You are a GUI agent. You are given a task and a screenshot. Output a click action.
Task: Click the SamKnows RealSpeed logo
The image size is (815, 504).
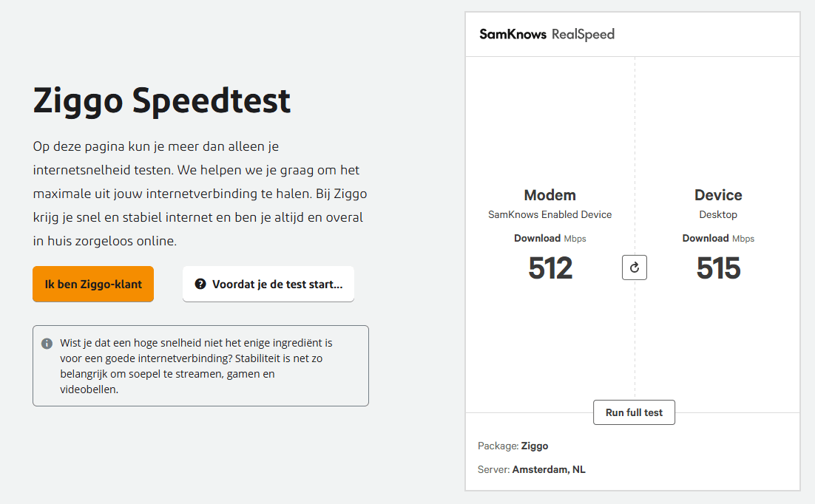coord(547,34)
